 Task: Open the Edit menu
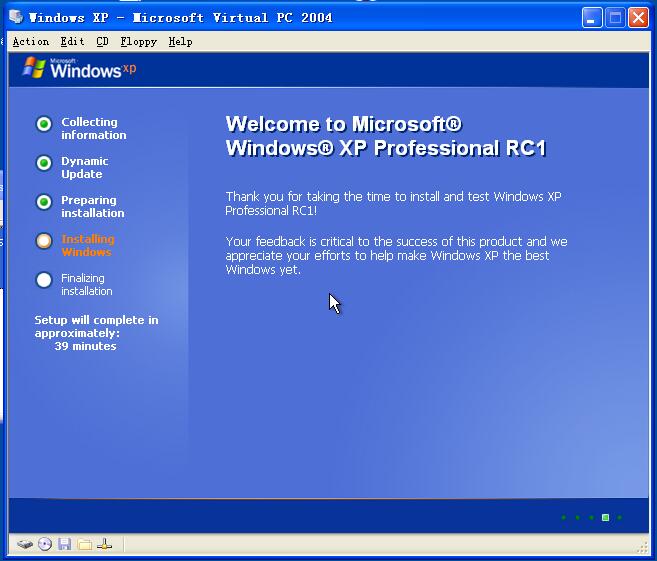click(x=72, y=41)
